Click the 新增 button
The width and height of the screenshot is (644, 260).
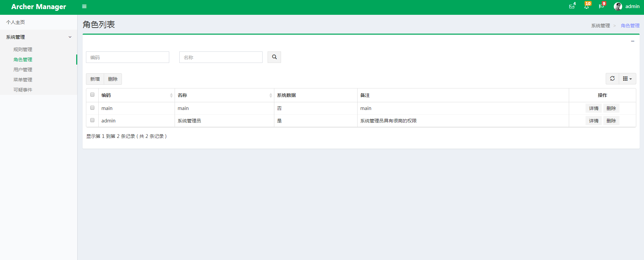95,79
